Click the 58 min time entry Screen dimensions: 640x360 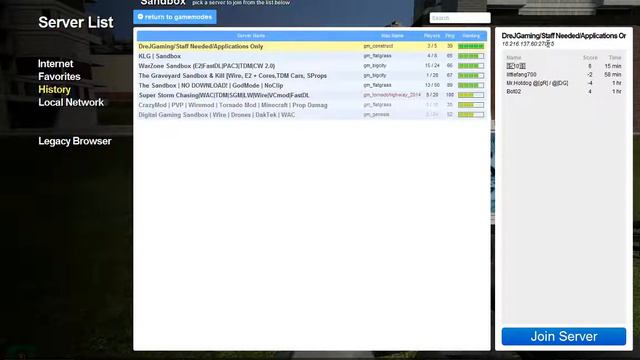coord(613,75)
